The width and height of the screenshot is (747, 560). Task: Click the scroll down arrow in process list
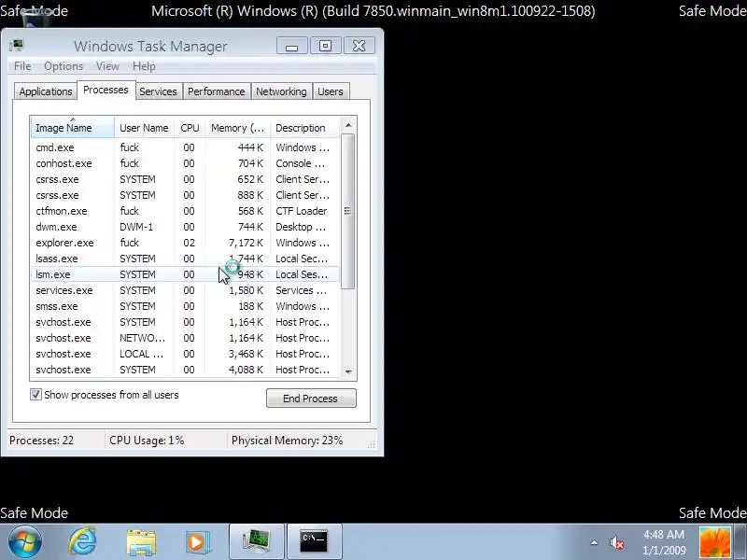tap(348, 371)
